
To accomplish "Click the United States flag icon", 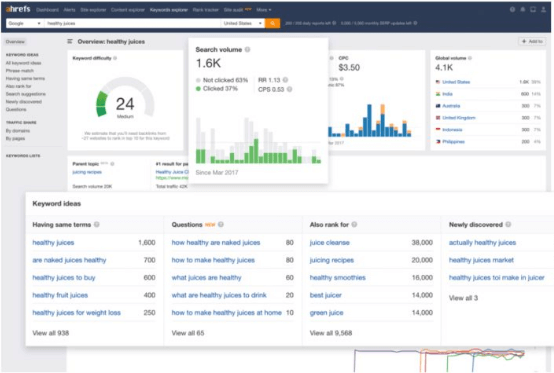I will click(x=438, y=82).
